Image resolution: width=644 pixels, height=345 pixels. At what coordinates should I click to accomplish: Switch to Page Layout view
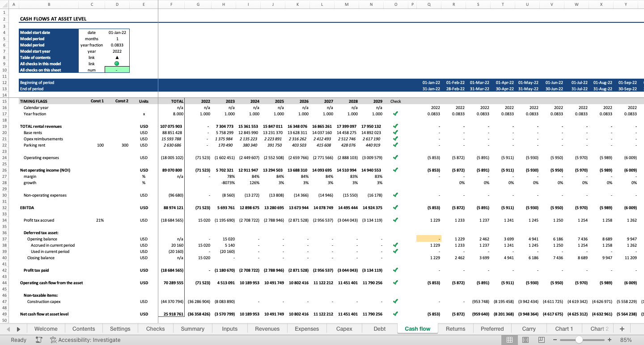click(x=525, y=340)
